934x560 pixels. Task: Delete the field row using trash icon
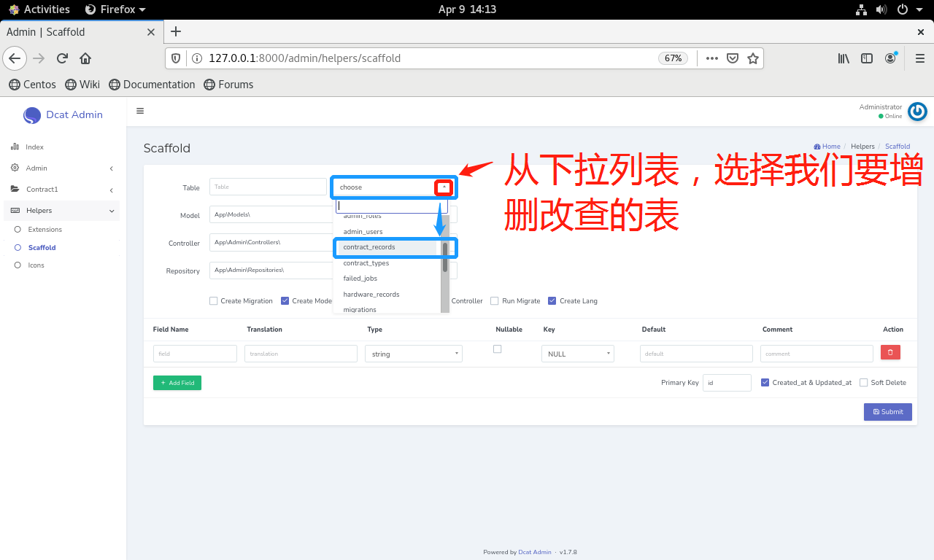coord(889,352)
